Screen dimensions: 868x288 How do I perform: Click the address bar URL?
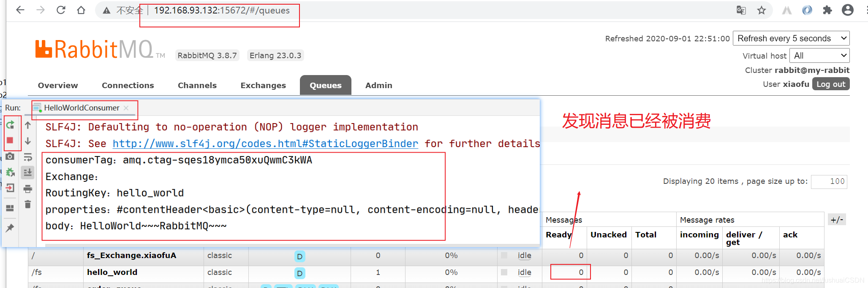tap(222, 11)
